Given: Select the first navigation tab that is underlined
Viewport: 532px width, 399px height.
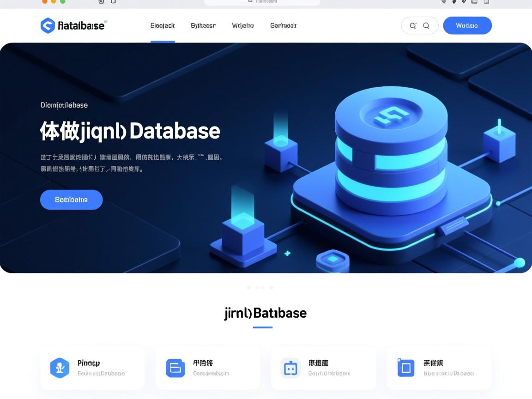Looking at the screenshot, I should [x=162, y=25].
